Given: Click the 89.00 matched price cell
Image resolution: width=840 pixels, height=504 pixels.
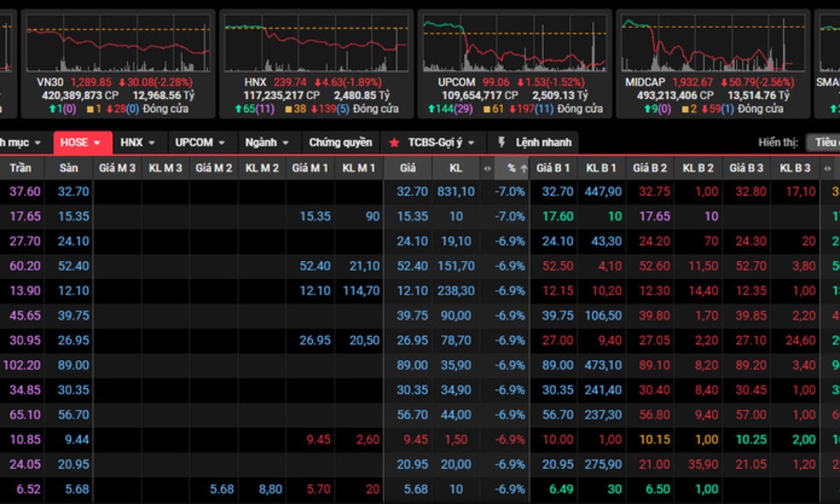Looking at the screenshot, I should [x=412, y=365].
